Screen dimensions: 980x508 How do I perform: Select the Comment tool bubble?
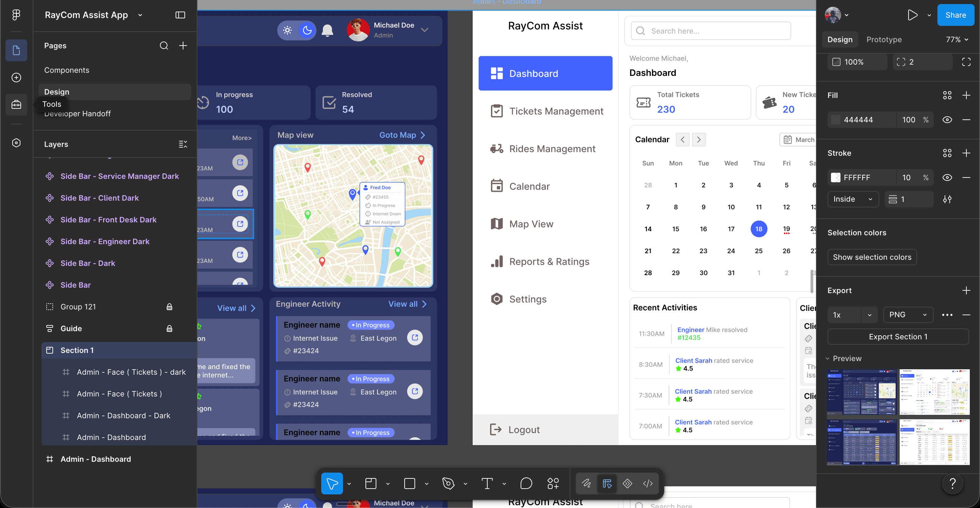point(526,484)
